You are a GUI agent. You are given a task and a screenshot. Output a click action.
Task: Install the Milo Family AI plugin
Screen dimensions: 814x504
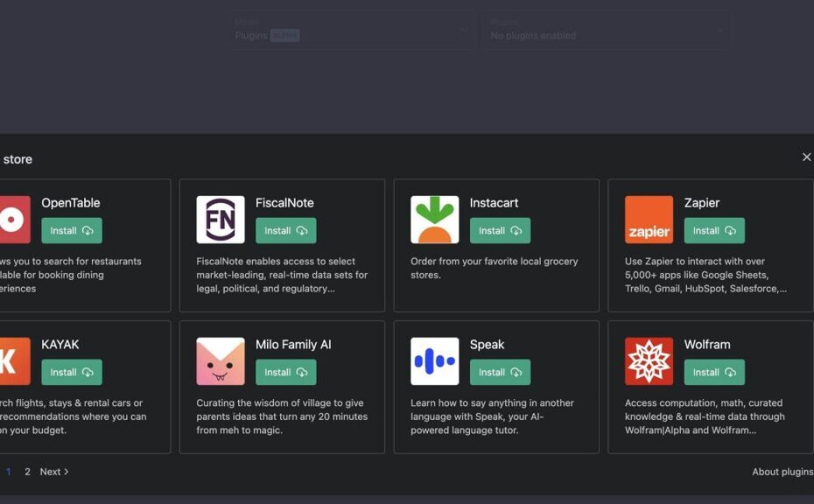pos(285,372)
